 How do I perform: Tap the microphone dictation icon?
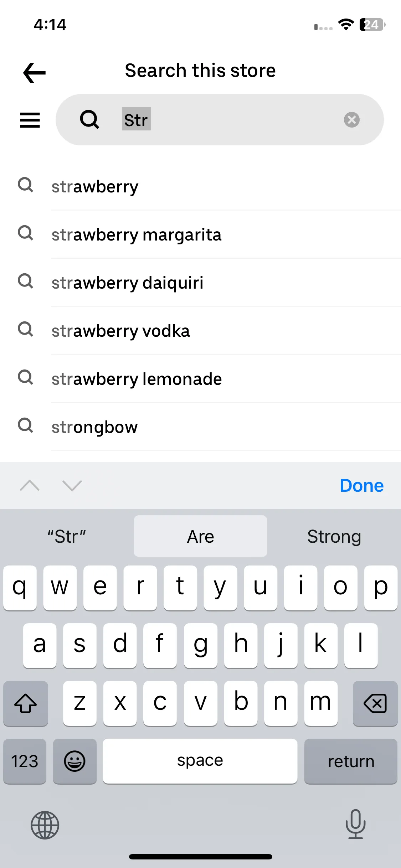pos(355,824)
